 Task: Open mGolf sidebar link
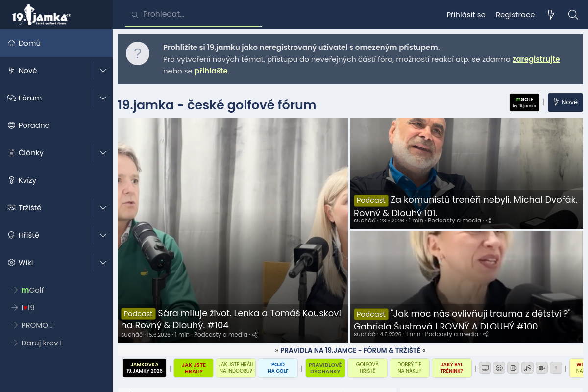click(x=32, y=290)
